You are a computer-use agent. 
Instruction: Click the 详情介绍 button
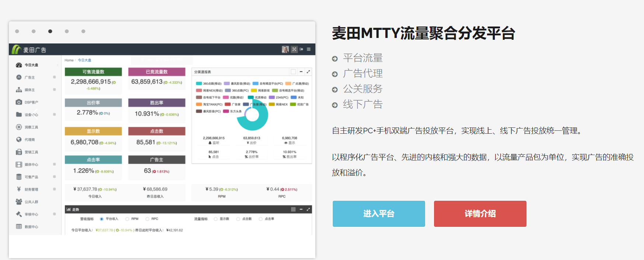tap(480, 214)
